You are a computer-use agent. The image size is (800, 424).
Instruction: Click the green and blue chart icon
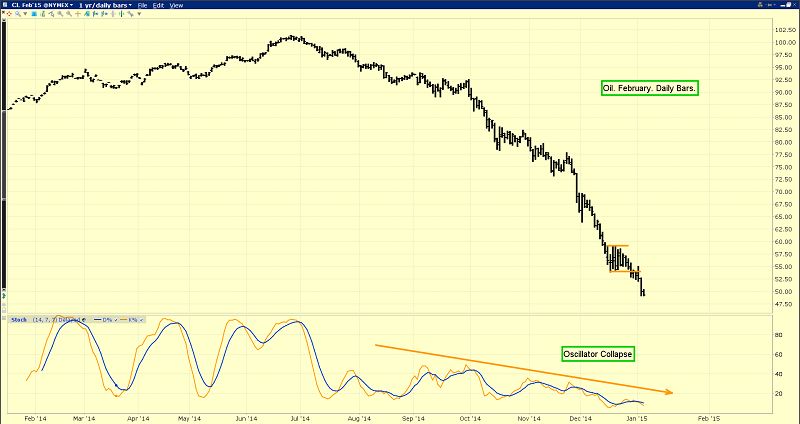pyautogui.click(x=87, y=14)
